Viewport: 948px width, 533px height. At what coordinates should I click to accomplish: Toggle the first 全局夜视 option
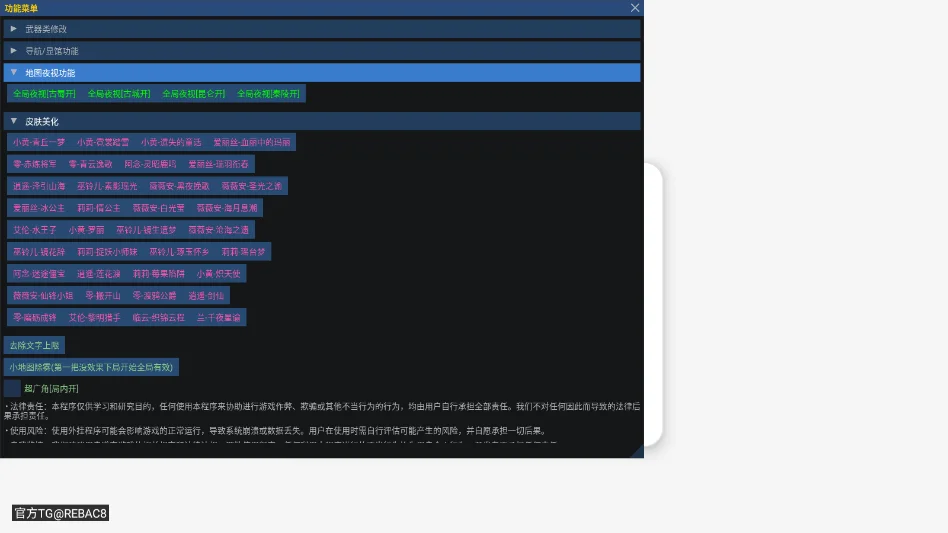point(44,94)
